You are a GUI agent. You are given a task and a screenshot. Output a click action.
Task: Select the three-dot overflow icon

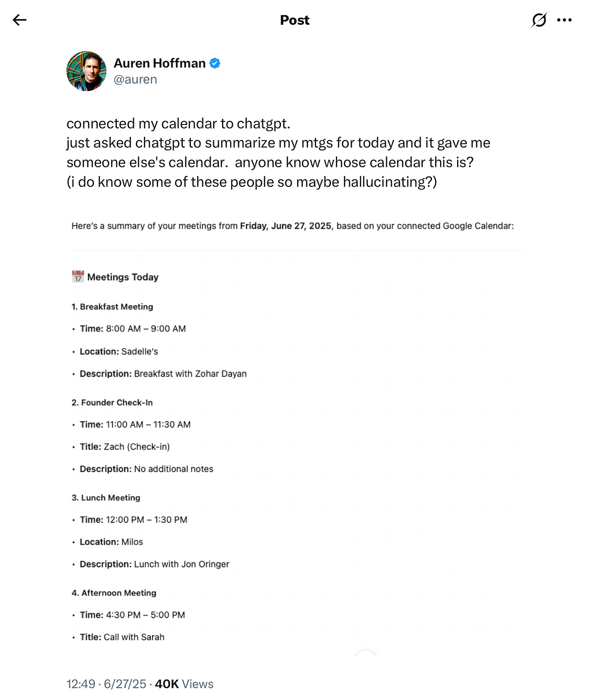pyautogui.click(x=564, y=19)
